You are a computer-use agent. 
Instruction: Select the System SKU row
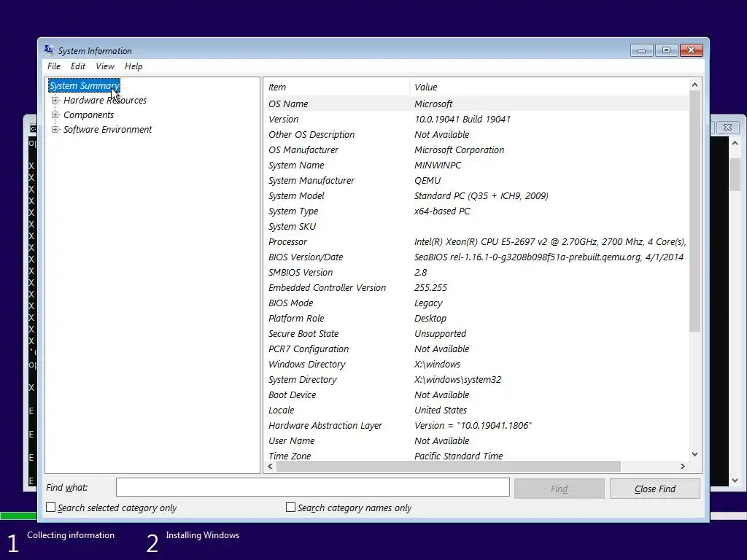[x=476, y=226]
